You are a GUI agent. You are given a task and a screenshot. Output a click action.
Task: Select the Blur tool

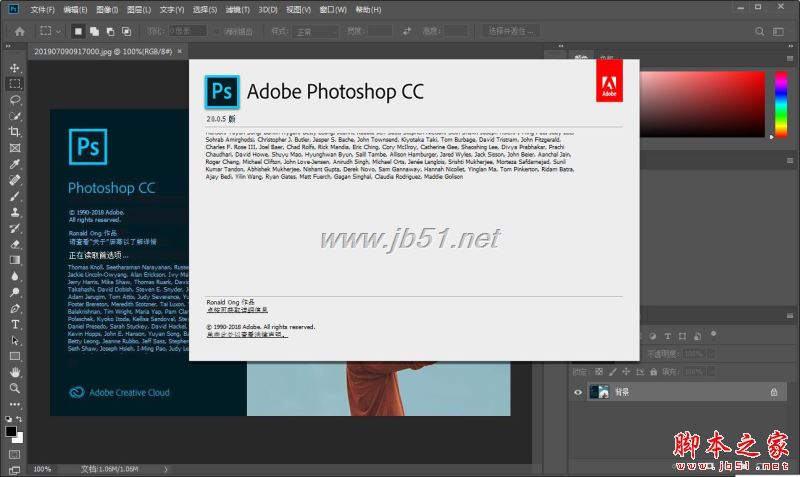pyautogui.click(x=14, y=276)
